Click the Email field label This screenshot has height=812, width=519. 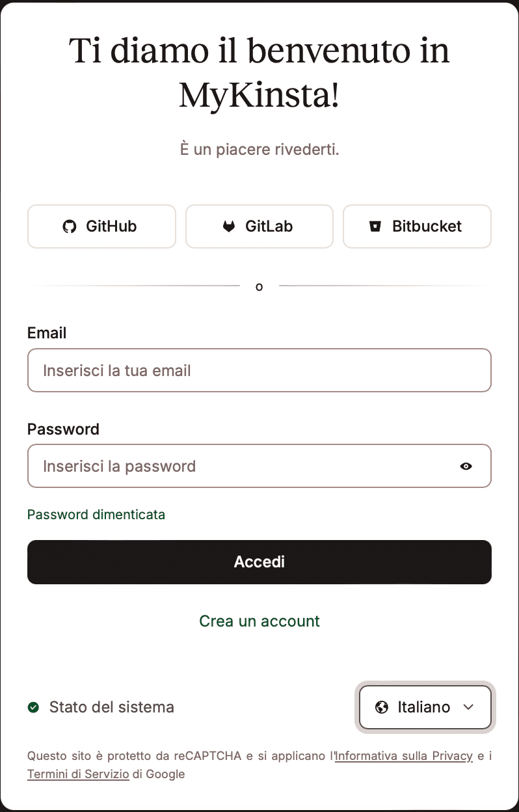47,333
